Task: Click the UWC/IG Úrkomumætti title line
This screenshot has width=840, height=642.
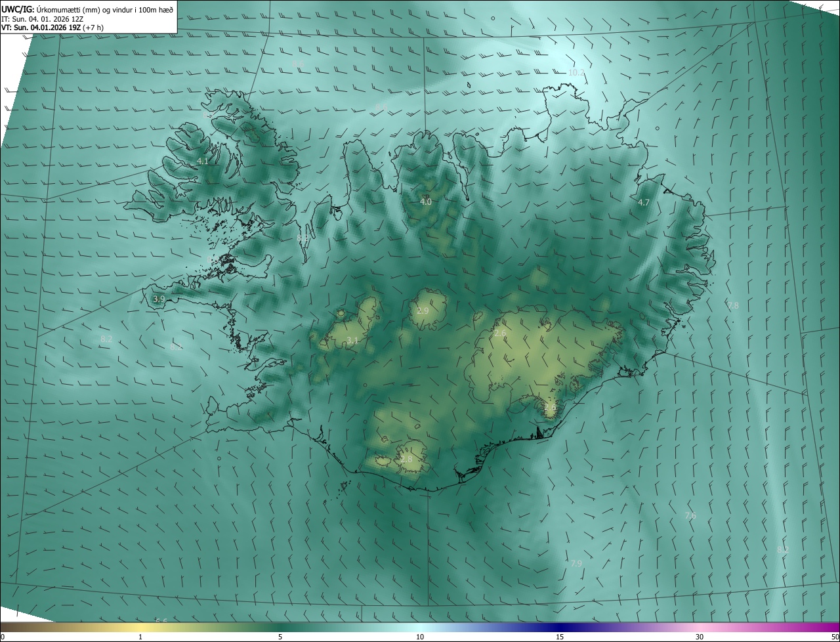Action: tap(87, 9)
